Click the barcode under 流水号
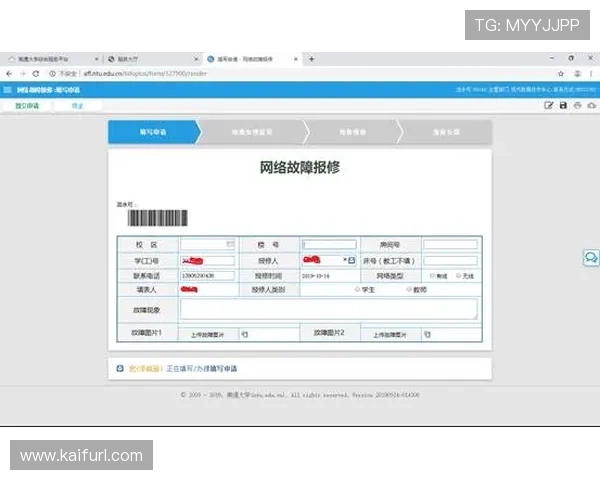The image size is (600, 480). point(158,218)
